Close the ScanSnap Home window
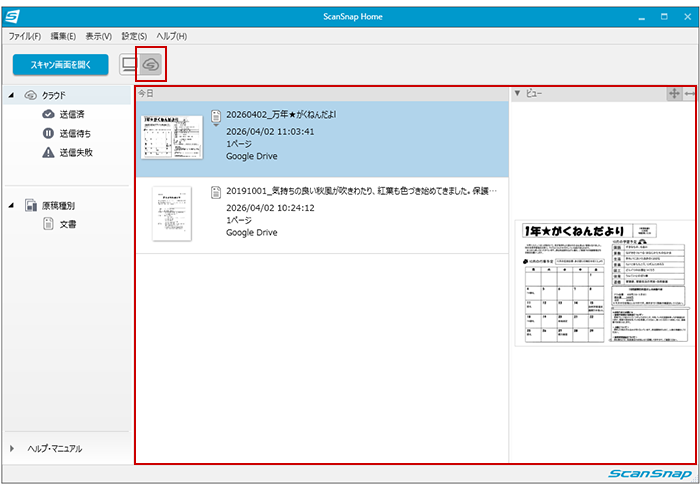 tap(688, 17)
